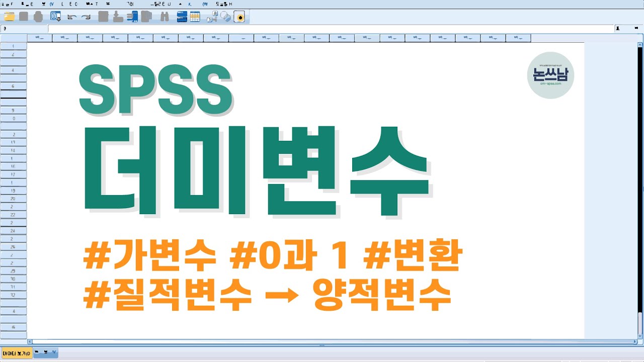The image size is (644, 362).
Task: Print using the printer toolbar icon
Action: [x=38, y=17]
